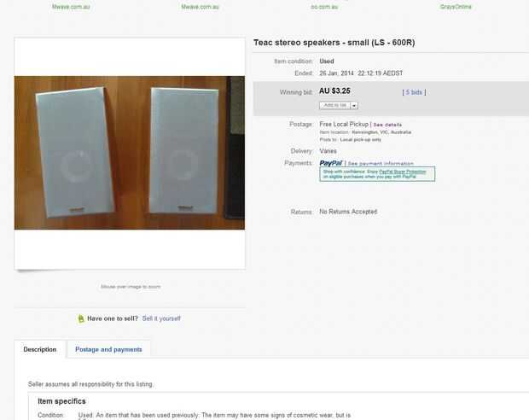
Task: Click the Teac stereo speakers listing title
Action: pyautogui.click(x=334, y=43)
